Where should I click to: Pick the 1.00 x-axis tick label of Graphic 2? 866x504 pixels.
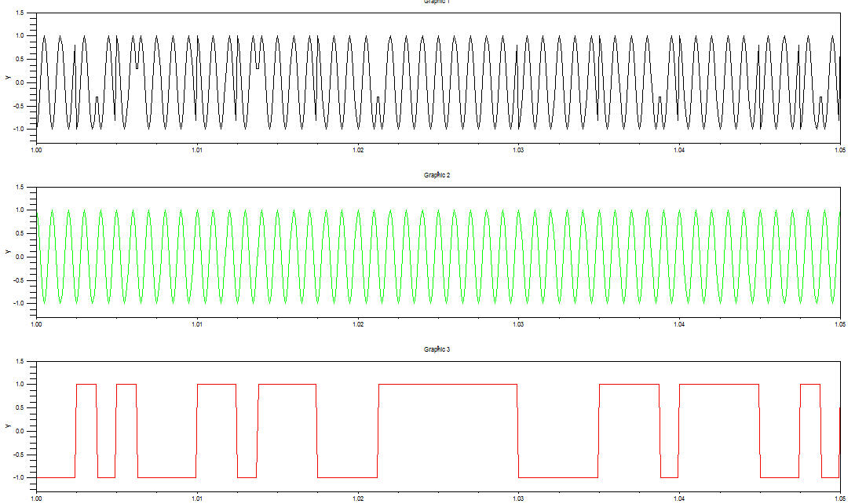click(36, 324)
